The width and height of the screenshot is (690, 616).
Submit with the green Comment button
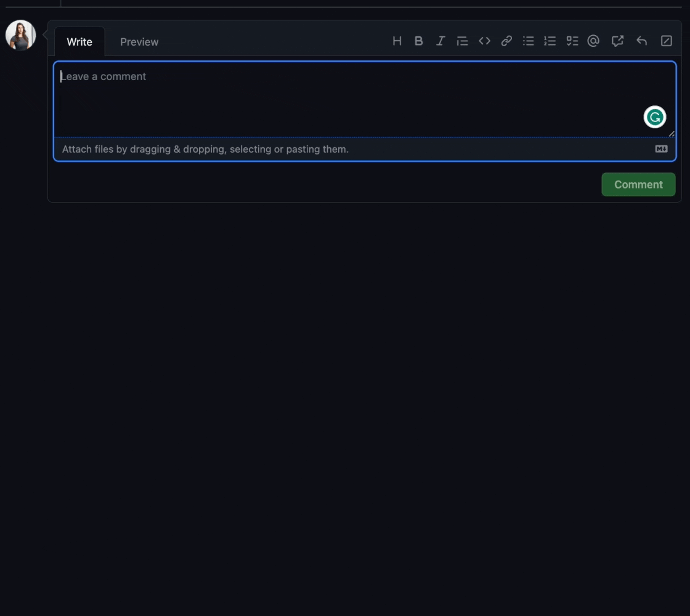pyautogui.click(x=638, y=185)
